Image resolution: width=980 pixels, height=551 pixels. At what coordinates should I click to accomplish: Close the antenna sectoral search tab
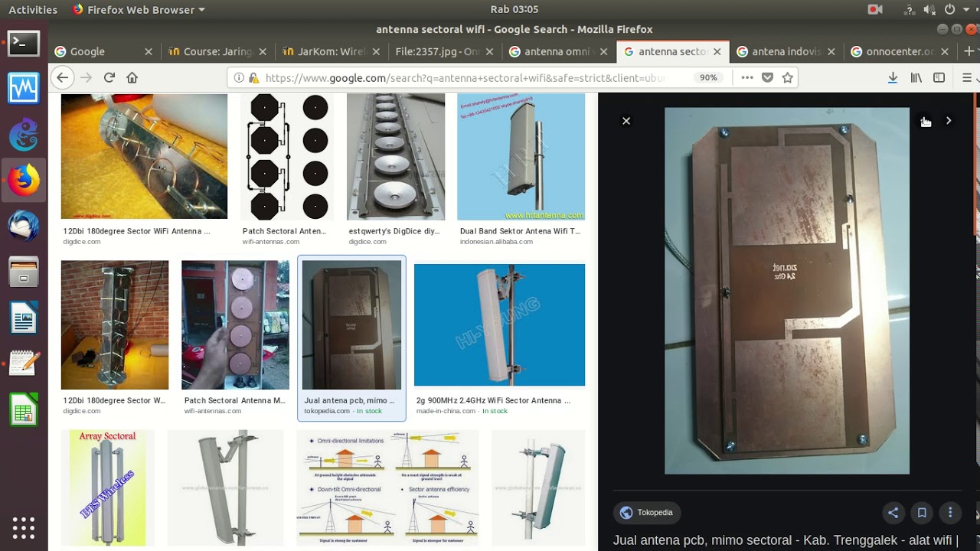pos(717,51)
